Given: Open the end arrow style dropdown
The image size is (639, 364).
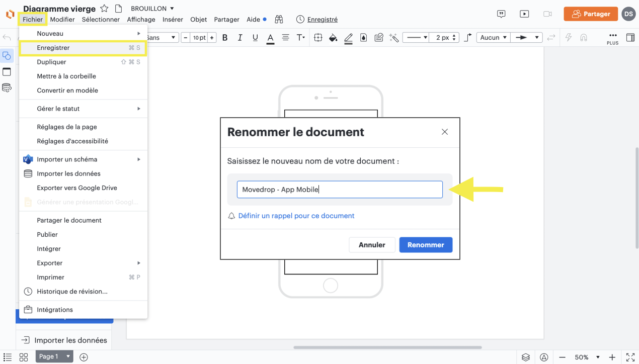Looking at the screenshot, I should click(x=526, y=38).
